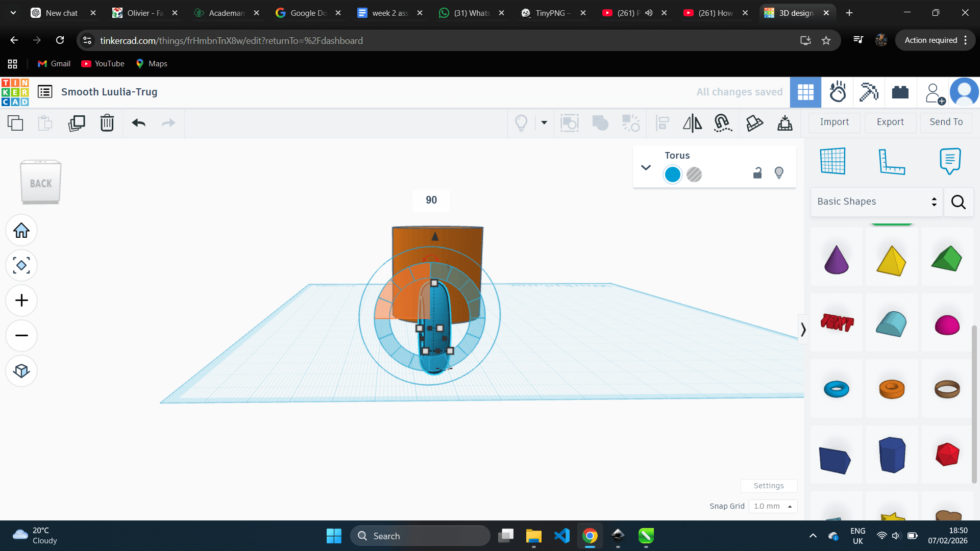The image size is (980, 551).
Task: Click the blue torus shape thumbnail
Action: 836,389
